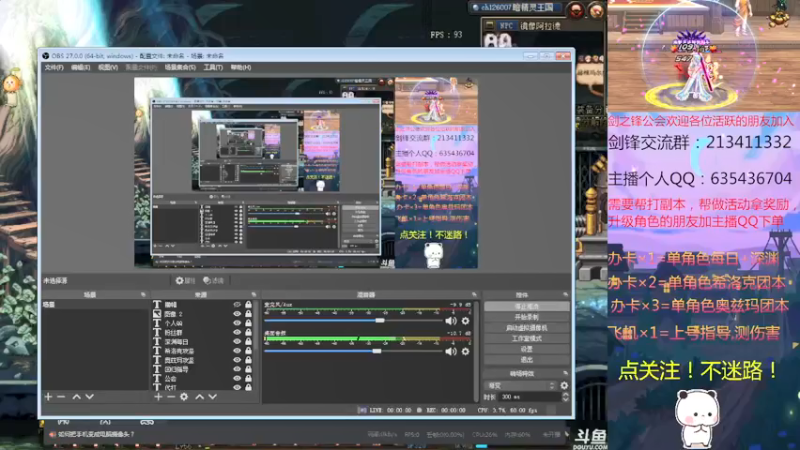Screen dimensions: 800x450
Task: Move scene up with the up arrow in 场景 panel
Action: tap(77, 396)
